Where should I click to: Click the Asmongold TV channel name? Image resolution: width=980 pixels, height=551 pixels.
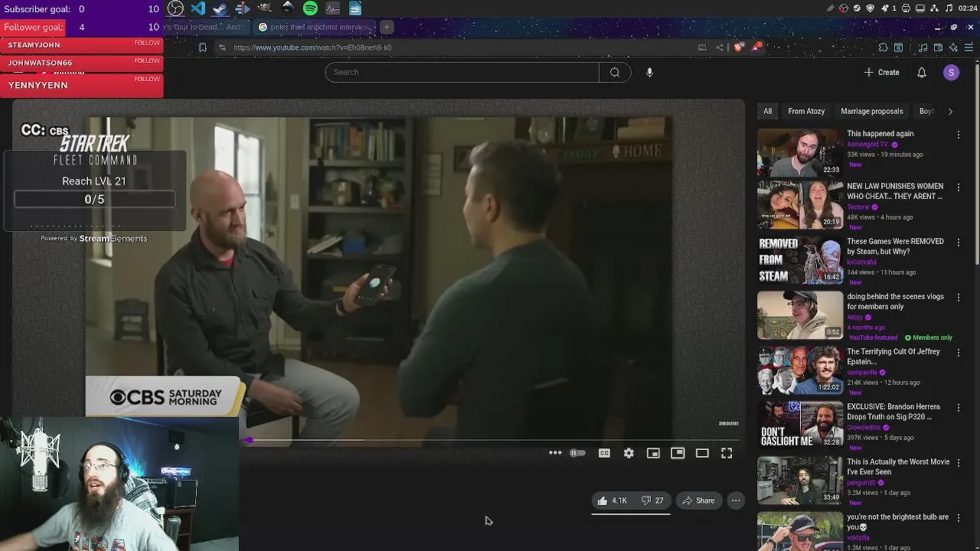click(867, 144)
